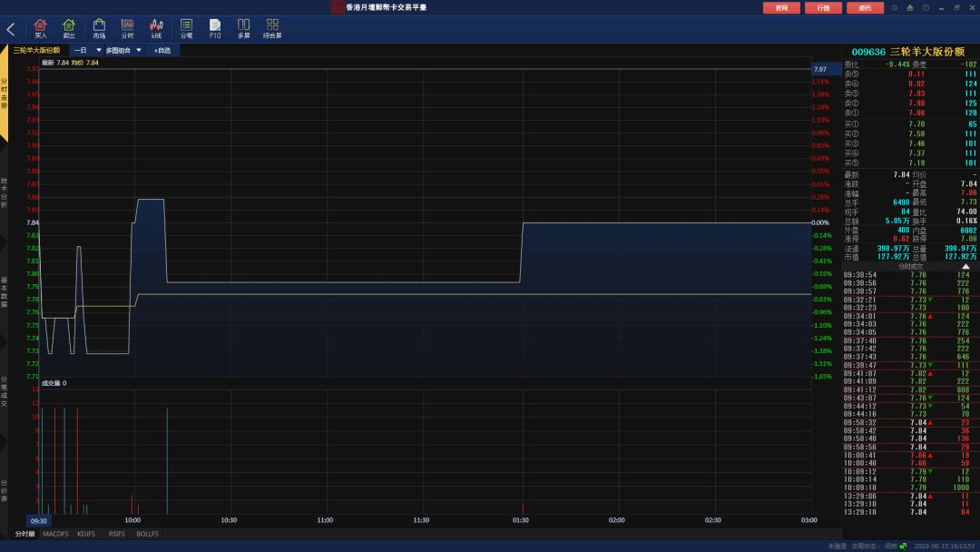980x552 pixels.
Task: Collapse the 分时成交 list with the up arrow
Action: pyautogui.click(x=965, y=266)
